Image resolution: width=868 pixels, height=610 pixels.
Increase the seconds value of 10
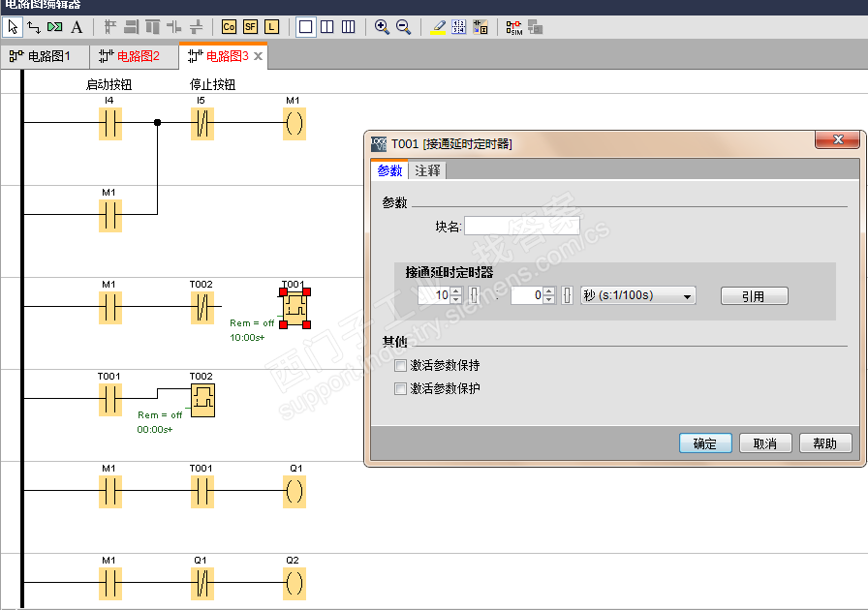pyautogui.click(x=456, y=290)
